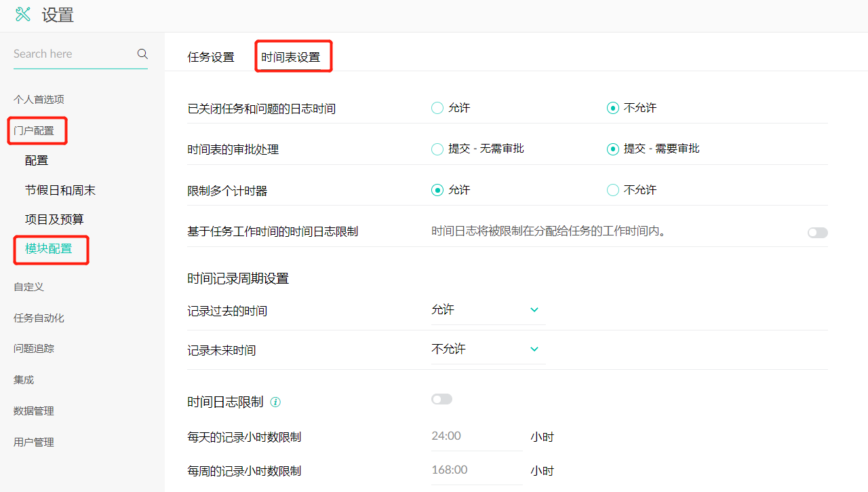
Task: Click the 每天的记录小时数限制 hours field
Action: point(476,436)
